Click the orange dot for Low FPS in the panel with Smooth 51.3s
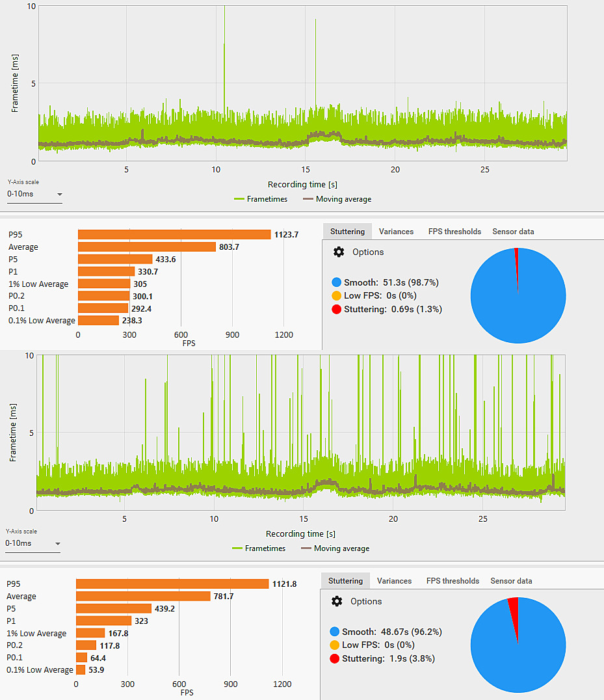The width and height of the screenshot is (604, 700). click(336, 296)
